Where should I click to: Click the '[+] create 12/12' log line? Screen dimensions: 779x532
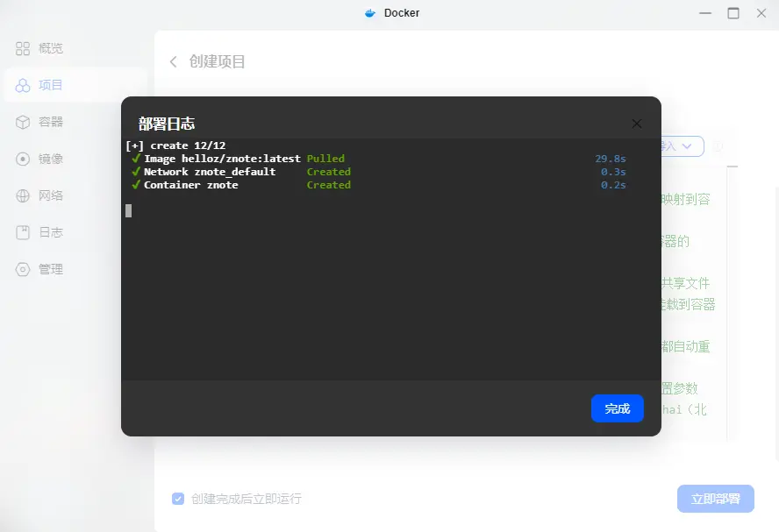[x=175, y=145]
